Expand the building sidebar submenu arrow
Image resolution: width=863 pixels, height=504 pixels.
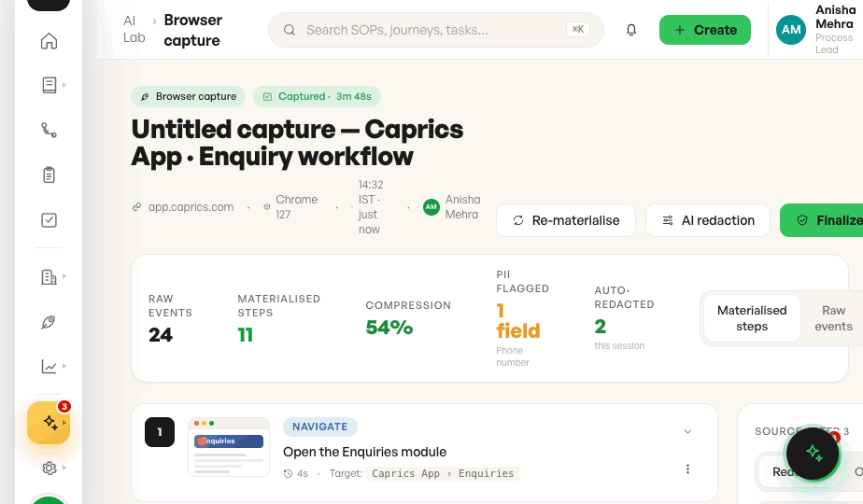[64, 276]
